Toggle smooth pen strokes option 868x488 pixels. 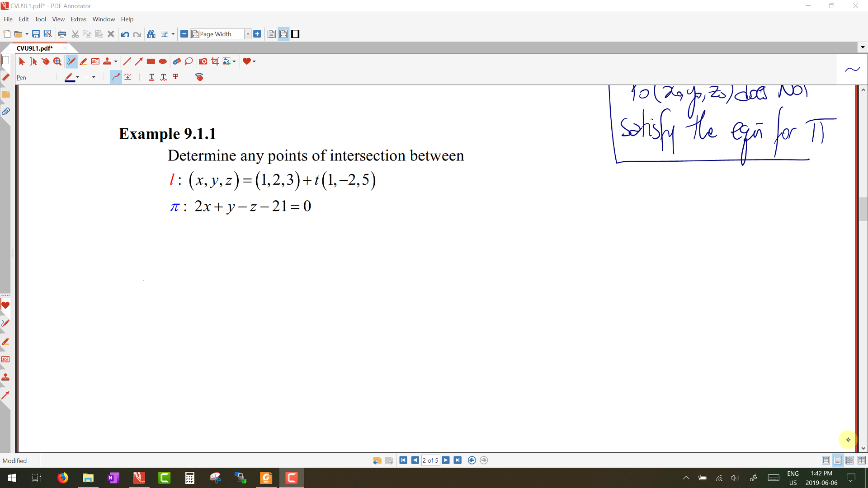coord(116,77)
